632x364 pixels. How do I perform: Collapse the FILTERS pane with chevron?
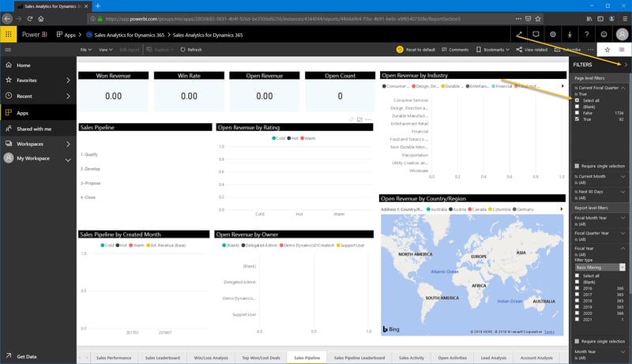pyautogui.click(x=625, y=65)
